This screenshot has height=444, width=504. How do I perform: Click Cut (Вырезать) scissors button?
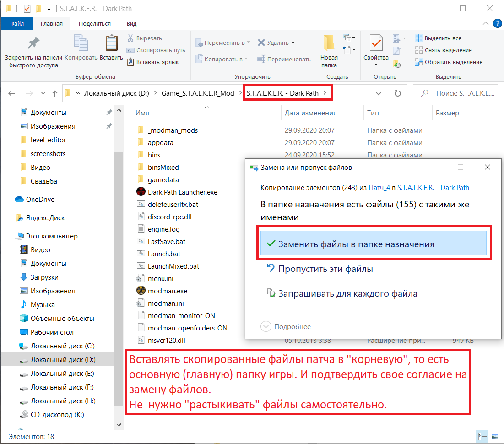145,38
